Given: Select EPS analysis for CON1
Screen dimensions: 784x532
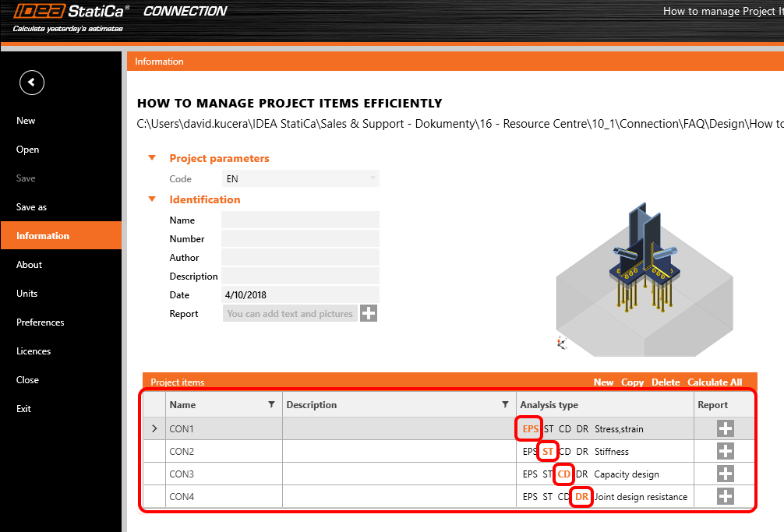Looking at the screenshot, I should [x=530, y=428].
